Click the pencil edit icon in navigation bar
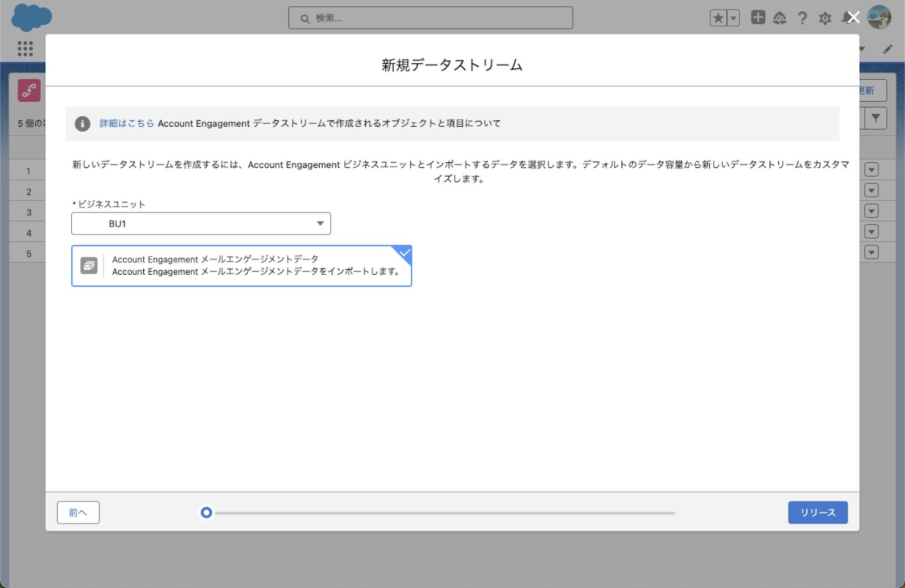Image resolution: width=905 pixels, height=588 pixels. tap(887, 49)
